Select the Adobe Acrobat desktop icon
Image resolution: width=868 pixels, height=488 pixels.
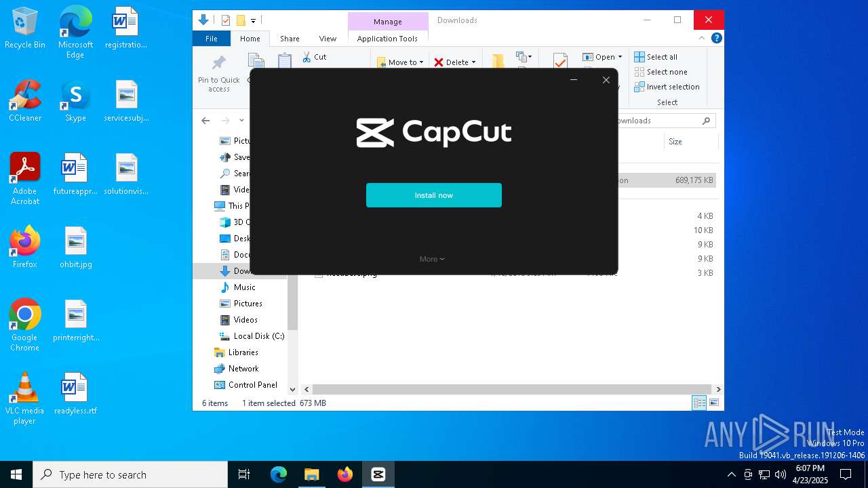click(x=25, y=179)
